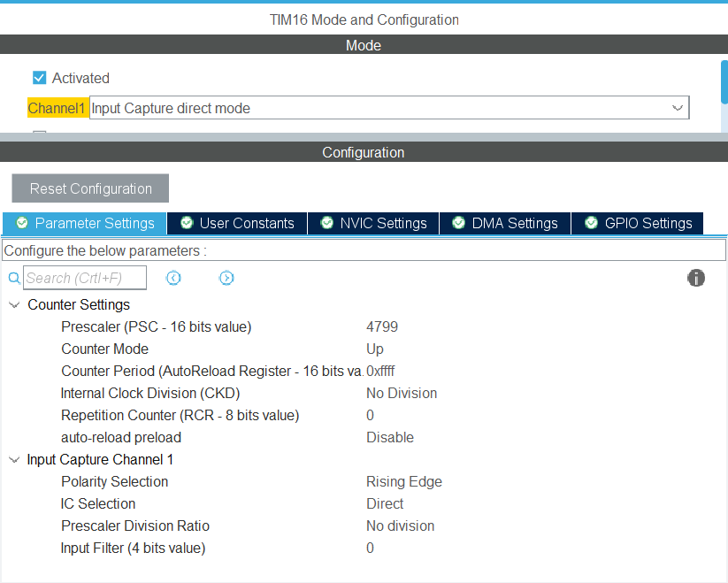Viewport: 728px width, 583px height.
Task: Click the Prescaler Division Ratio label
Action: pyautogui.click(x=135, y=525)
